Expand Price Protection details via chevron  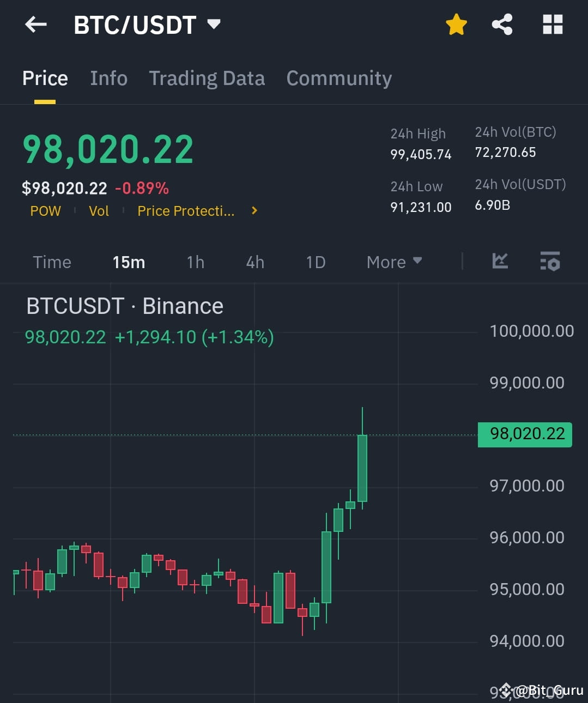253,211
